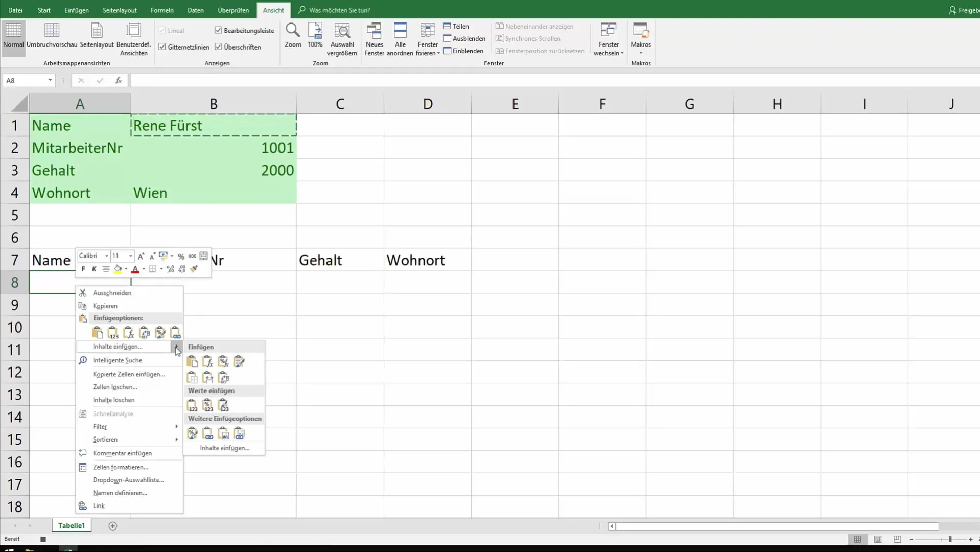Image resolution: width=980 pixels, height=552 pixels.
Task: Paste formatting only in Einfügeoptionen row
Action: tap(160, 333)
